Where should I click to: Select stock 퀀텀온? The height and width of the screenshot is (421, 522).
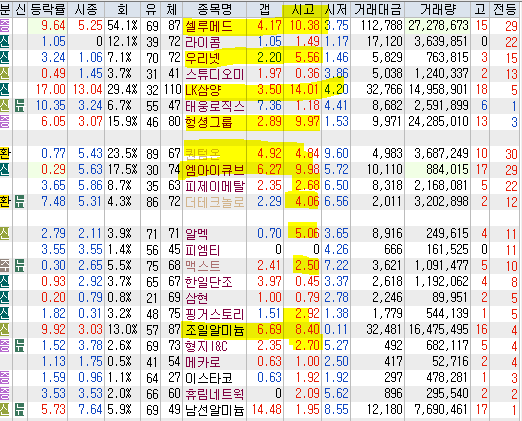pos(203,154)
